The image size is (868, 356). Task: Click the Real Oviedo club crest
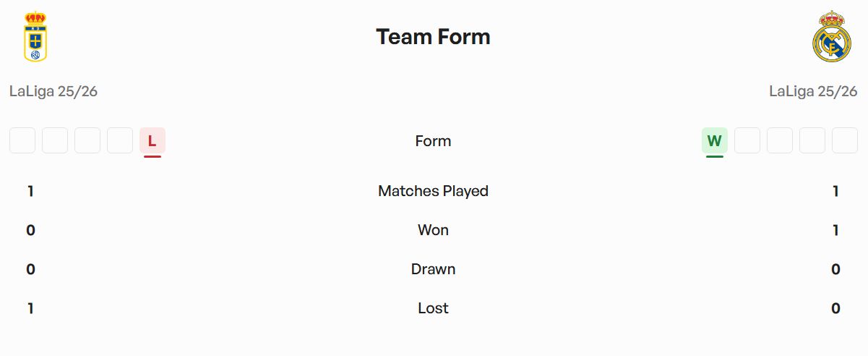point(35,37)
